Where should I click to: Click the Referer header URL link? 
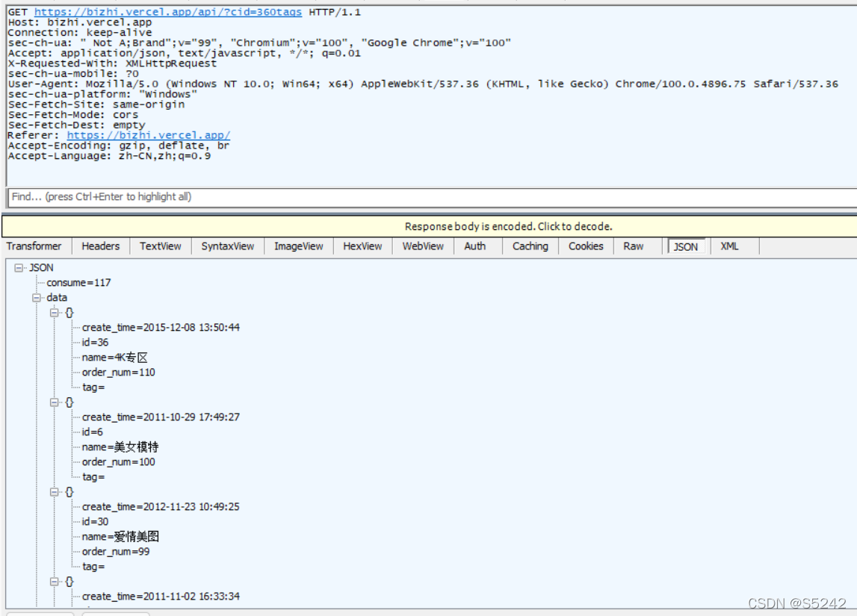click(148, 135)
